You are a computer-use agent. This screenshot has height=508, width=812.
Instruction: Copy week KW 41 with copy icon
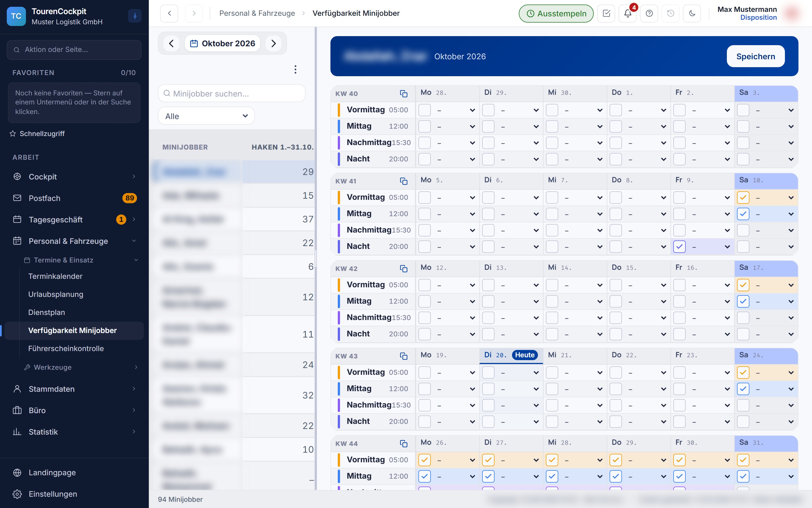(403, 181)
